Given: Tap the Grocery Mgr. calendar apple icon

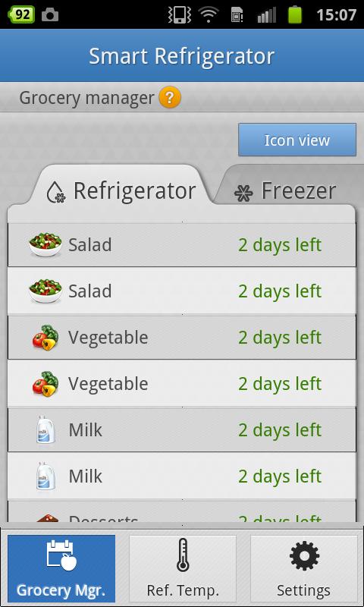Looking at the screenshot, I should coord(61,555).
